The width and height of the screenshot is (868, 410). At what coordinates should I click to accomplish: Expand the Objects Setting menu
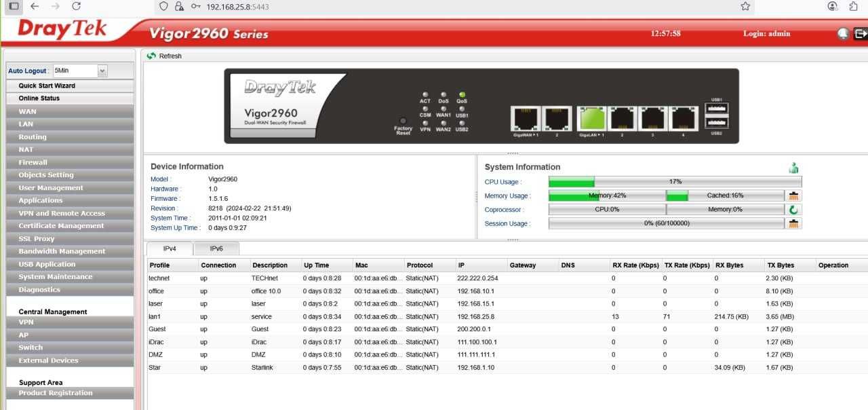(70, 175)
